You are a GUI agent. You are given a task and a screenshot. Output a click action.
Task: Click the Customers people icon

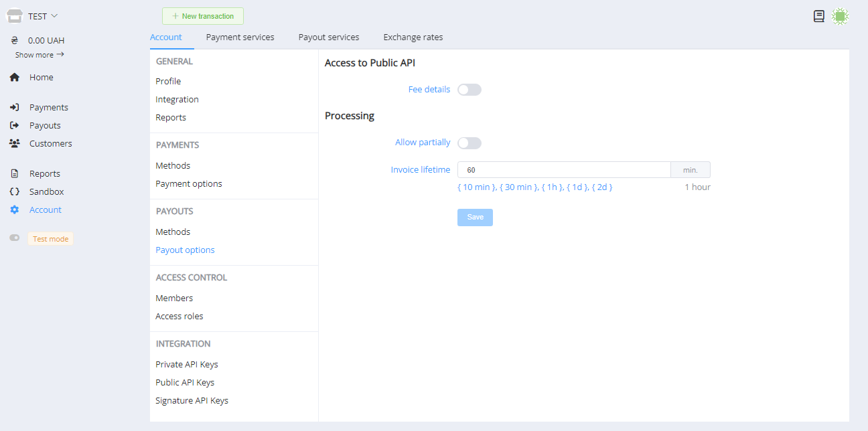point(15,144)
